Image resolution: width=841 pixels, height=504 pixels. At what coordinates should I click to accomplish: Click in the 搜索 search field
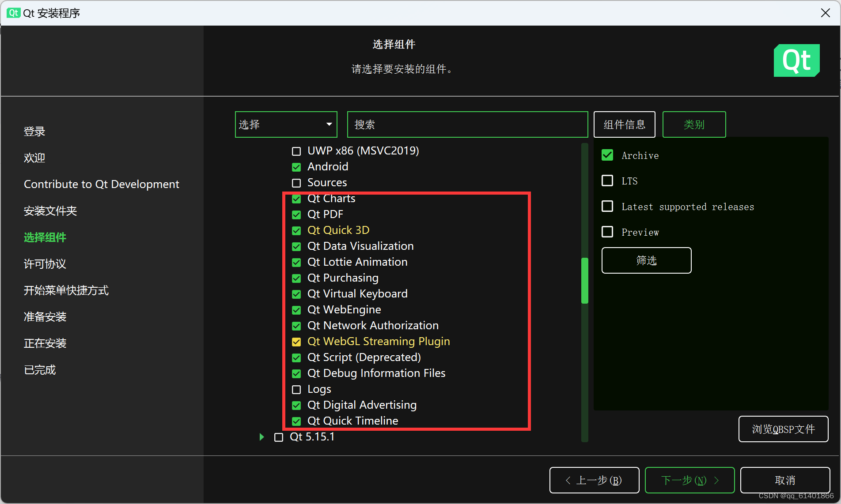[x=467, y=124]
